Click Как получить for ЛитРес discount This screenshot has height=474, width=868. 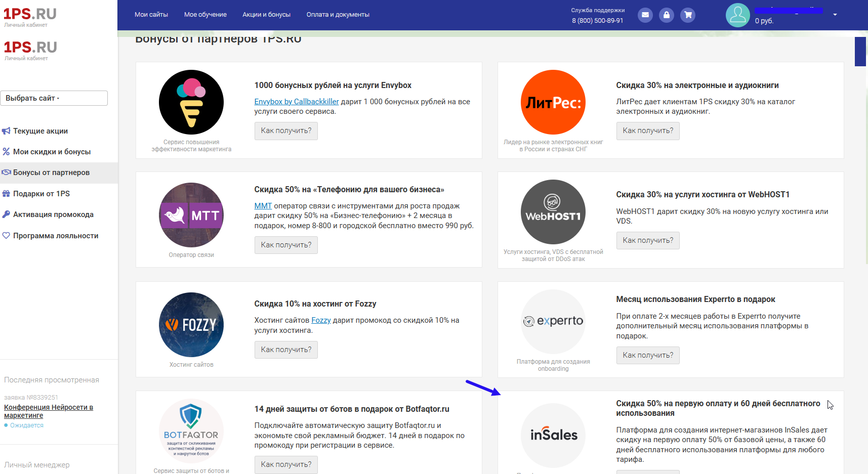pyautogui.click(x=648, y=131)
